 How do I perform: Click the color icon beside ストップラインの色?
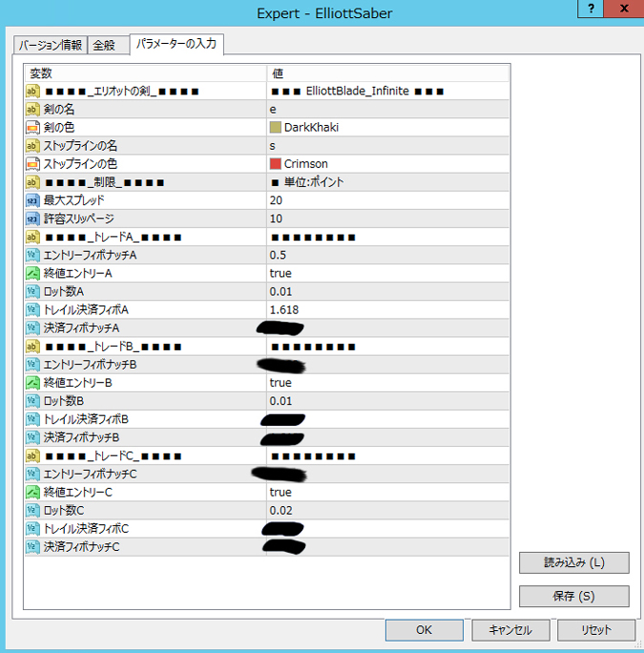point(32,163)
